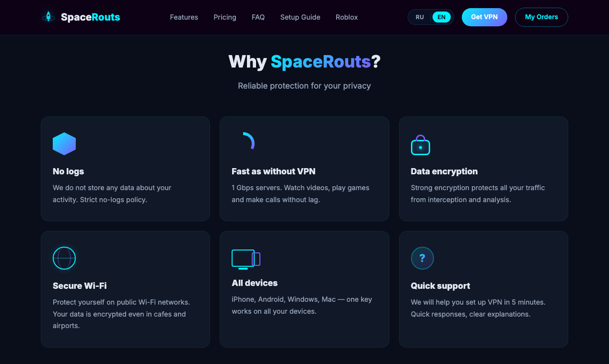Click the padlock Data encryption icon
The height and width of the screenshot is (364, 609).
421,145
